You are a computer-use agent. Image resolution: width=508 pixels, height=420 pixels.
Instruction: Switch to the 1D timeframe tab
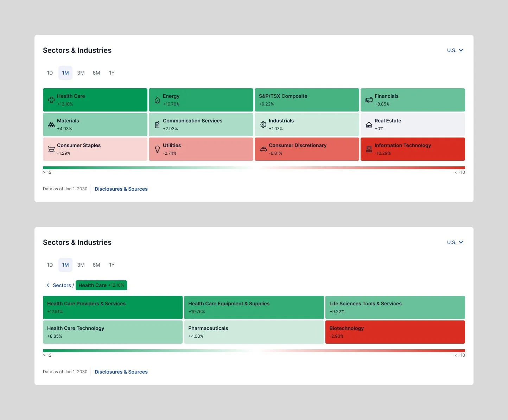(x=50, y=73)
